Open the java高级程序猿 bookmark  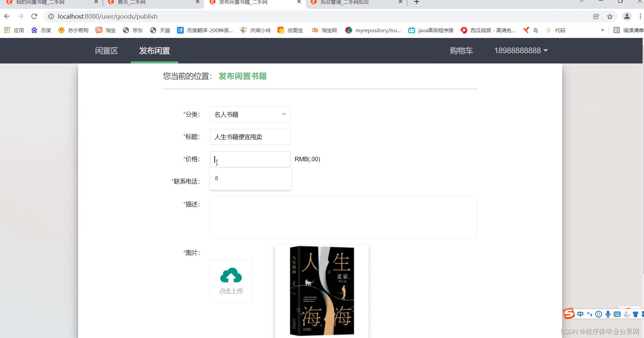coord(431,30)
